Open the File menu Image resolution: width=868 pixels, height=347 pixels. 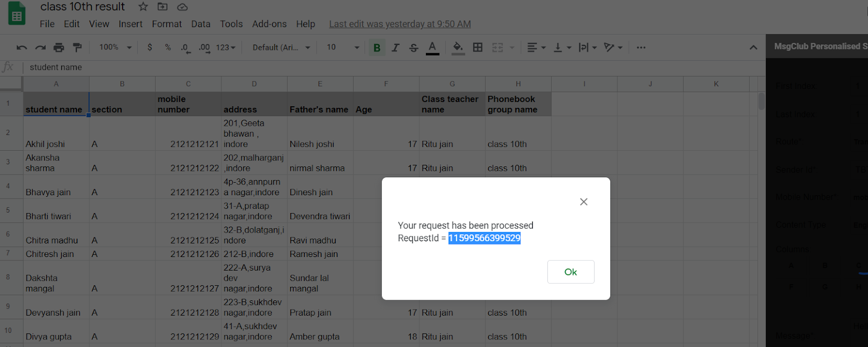[47, 24]
